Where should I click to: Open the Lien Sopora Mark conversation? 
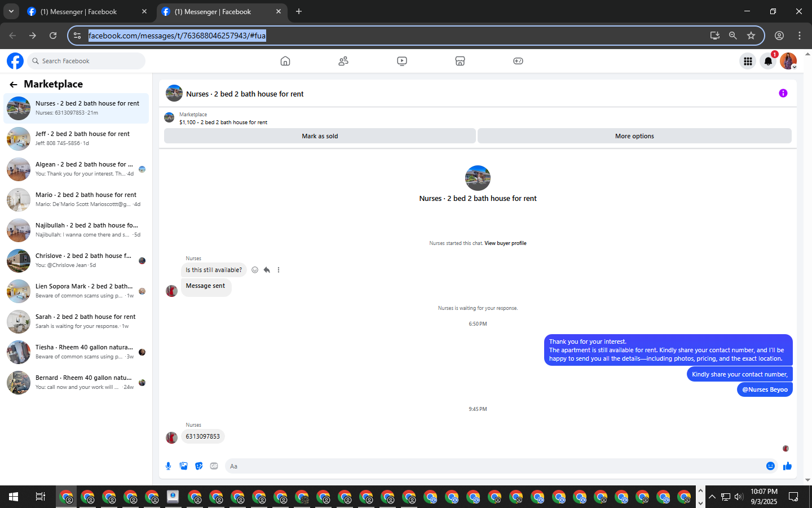tap(76, 291)
